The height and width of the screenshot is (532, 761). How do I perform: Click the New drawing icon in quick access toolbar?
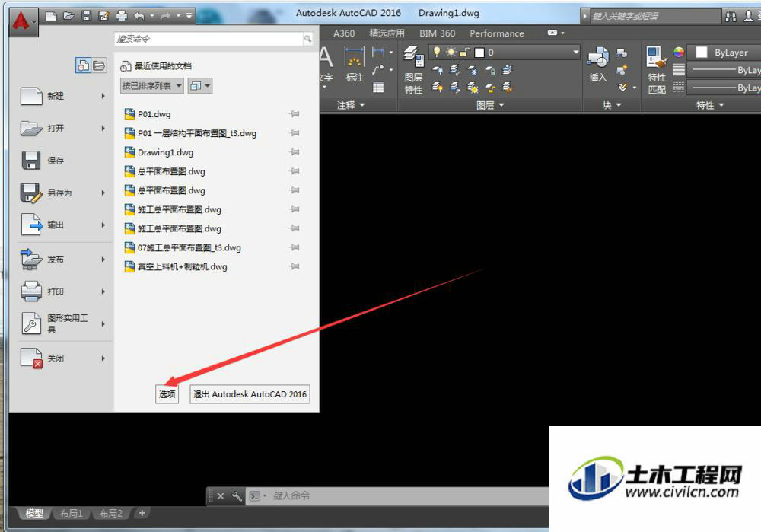coord(51,16)
